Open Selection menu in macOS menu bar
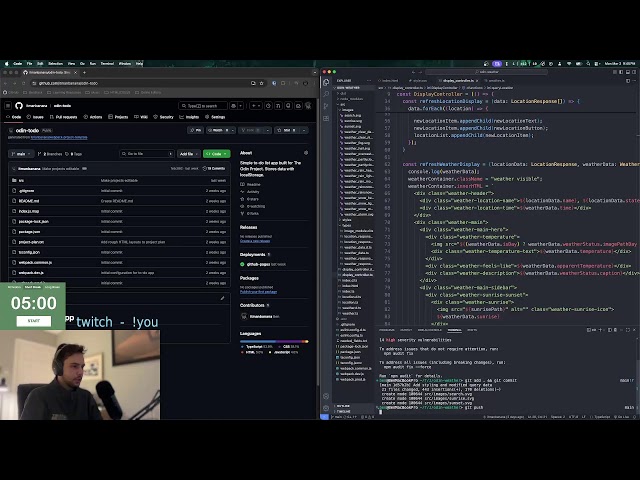This screenshot has width=640, height=480. click(x=56, y=64)
